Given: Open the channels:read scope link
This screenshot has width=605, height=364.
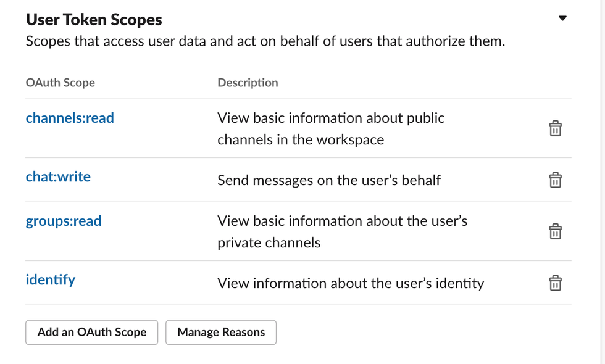Looking at the screenshot, I should pos(70,118).
